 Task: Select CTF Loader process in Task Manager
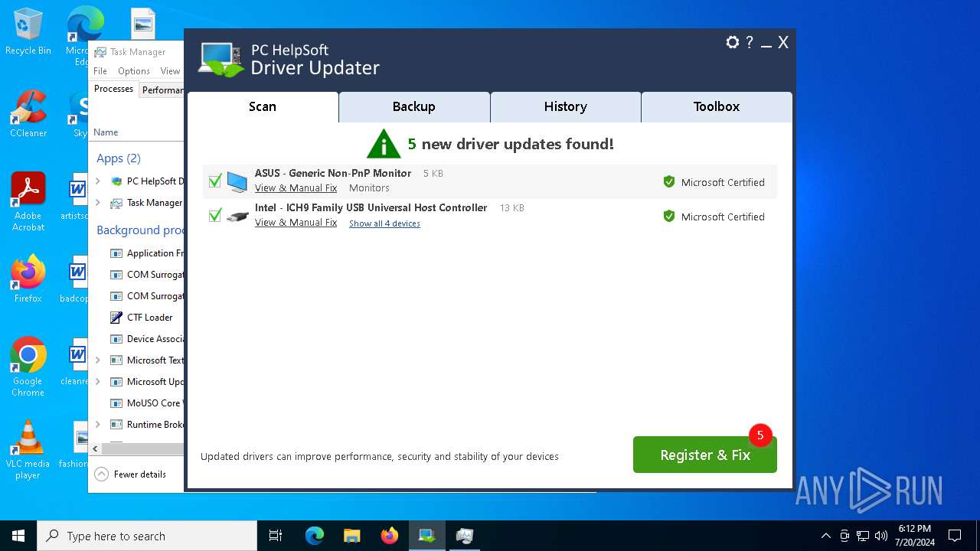(149, 318)
